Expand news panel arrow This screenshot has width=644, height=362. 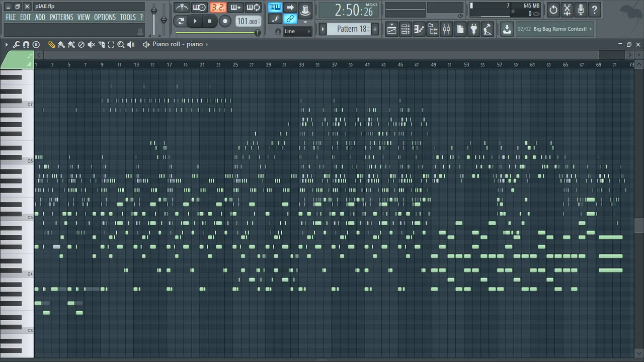point(590,29)
